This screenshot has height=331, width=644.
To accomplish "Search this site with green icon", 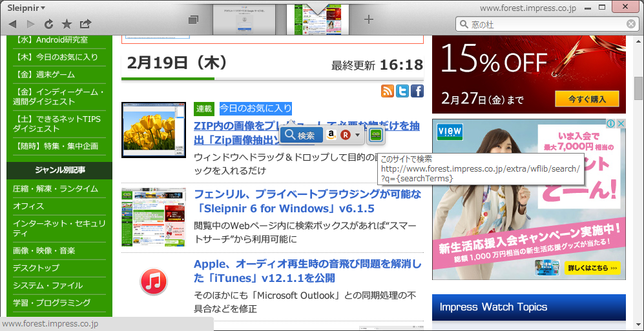I will point(375,135).
